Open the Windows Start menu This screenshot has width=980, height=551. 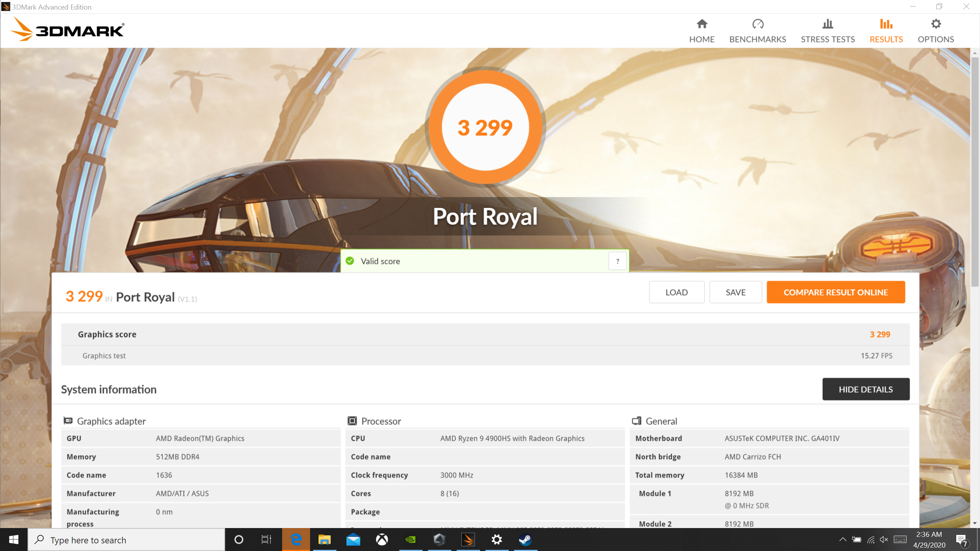coord(14,540)
